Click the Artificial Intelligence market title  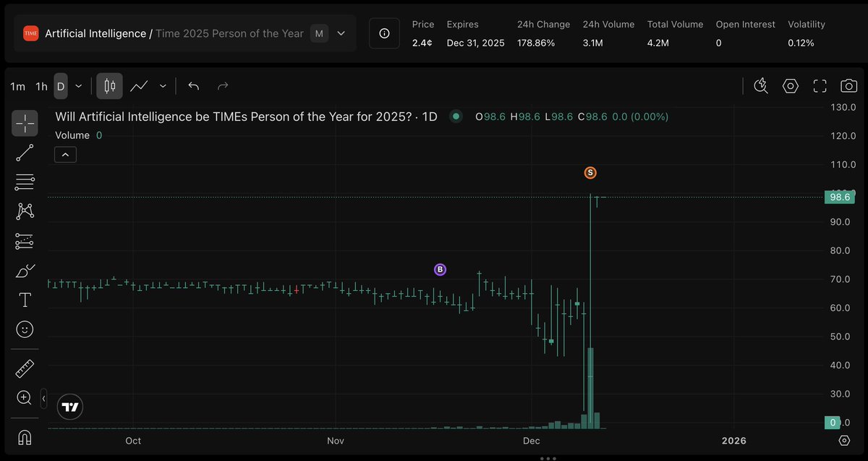click(95, 33)
